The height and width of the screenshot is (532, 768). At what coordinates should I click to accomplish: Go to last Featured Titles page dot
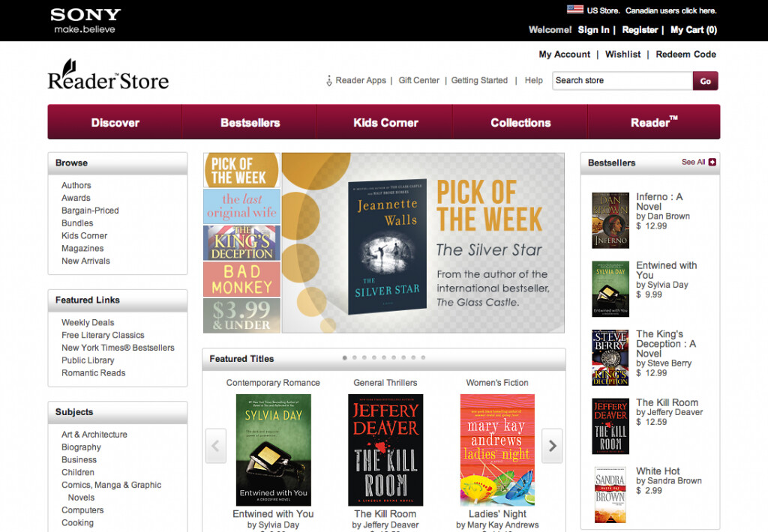(423, 357)
